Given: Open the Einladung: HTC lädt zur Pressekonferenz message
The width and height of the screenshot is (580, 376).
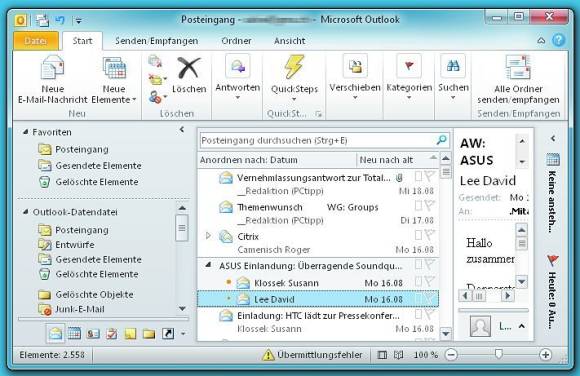Looking at the screenshot, I should (x=318, y=322).
